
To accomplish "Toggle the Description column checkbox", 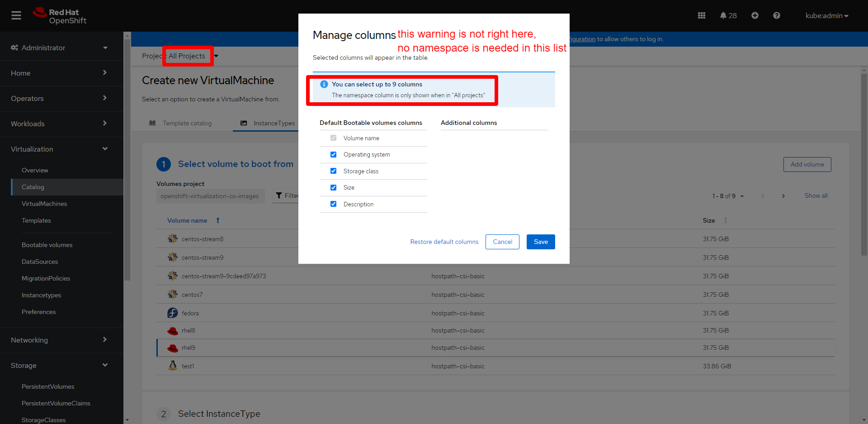I will [333, 204].
